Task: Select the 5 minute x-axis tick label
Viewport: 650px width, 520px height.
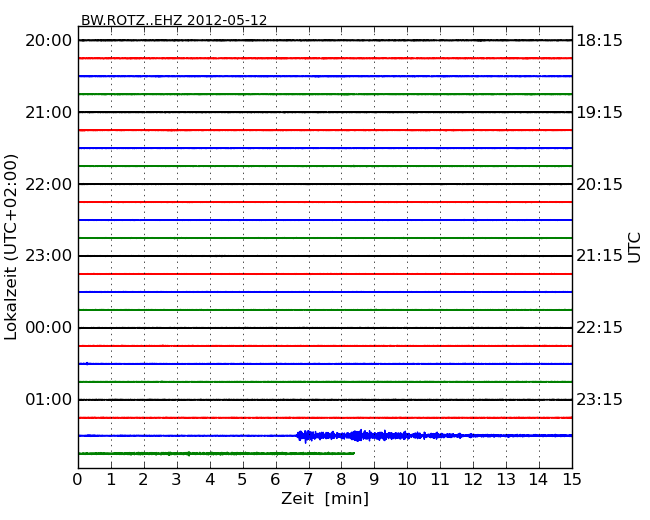Action: (x=243, y=480)
